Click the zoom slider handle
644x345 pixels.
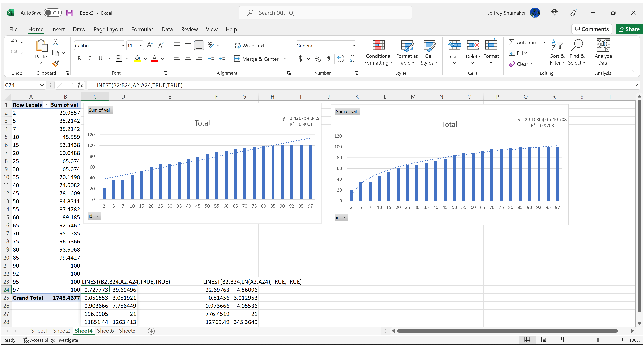coord(598,340)
